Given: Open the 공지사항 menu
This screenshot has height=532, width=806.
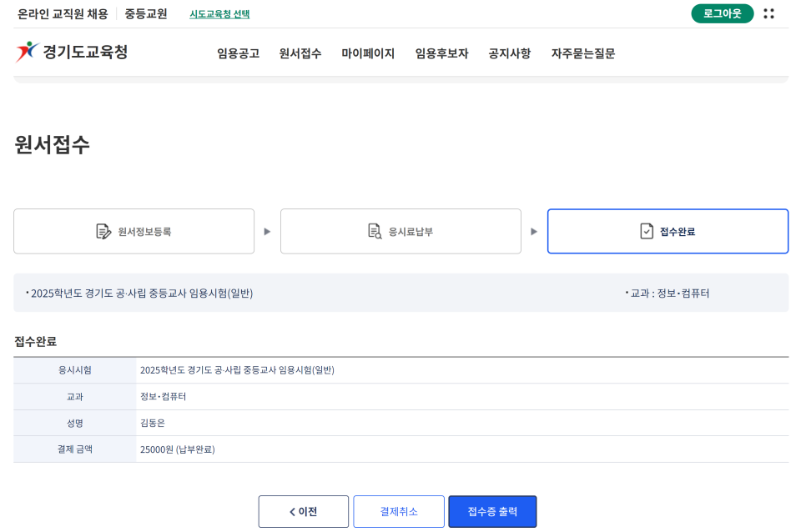Looking at the screenshot, I should tap(510, 53).
